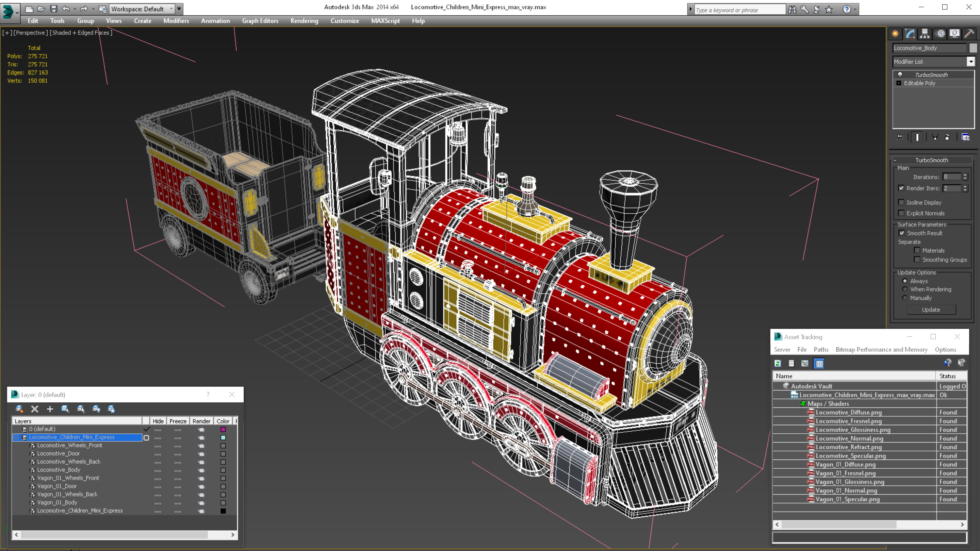
Task: Click cyan Locomotive_Children_Mini_Express layer color swatch
Action: (x=223, y=438)
